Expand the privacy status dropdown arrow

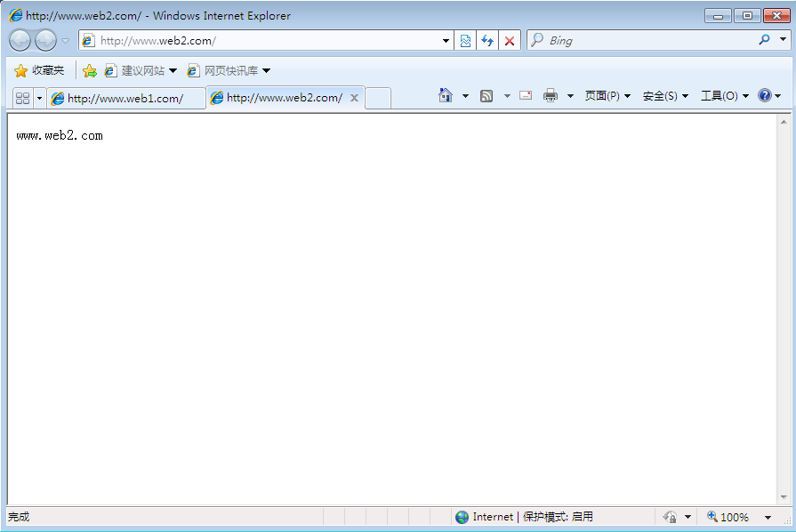tap(687, 517)
